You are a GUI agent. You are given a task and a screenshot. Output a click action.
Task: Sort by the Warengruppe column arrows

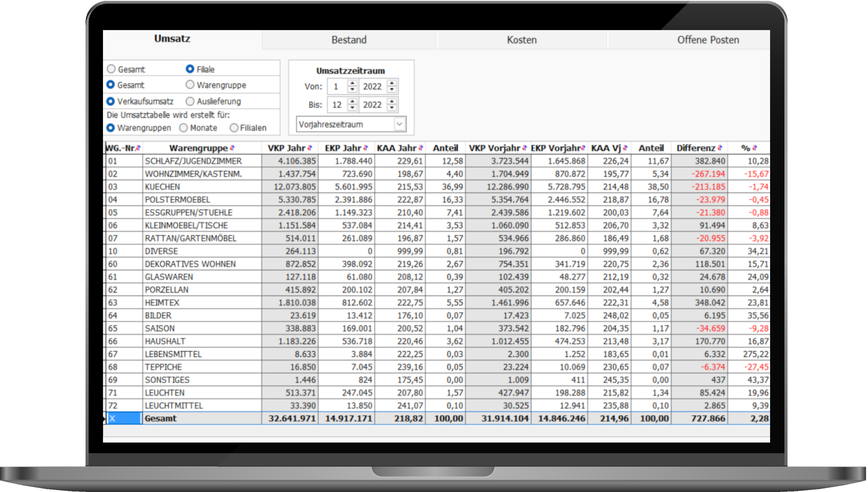(x=233, y=148)
